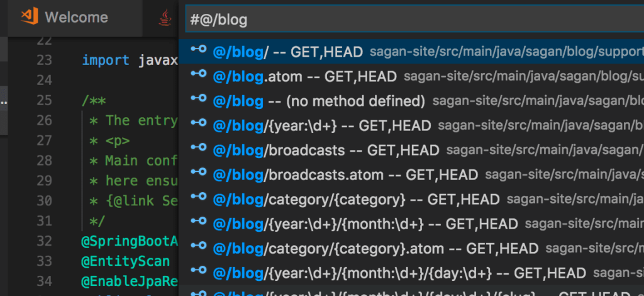The width and height of the screenshot is (644, 296).
Task: Click the Java file icon in second tab
Action: 165,18
